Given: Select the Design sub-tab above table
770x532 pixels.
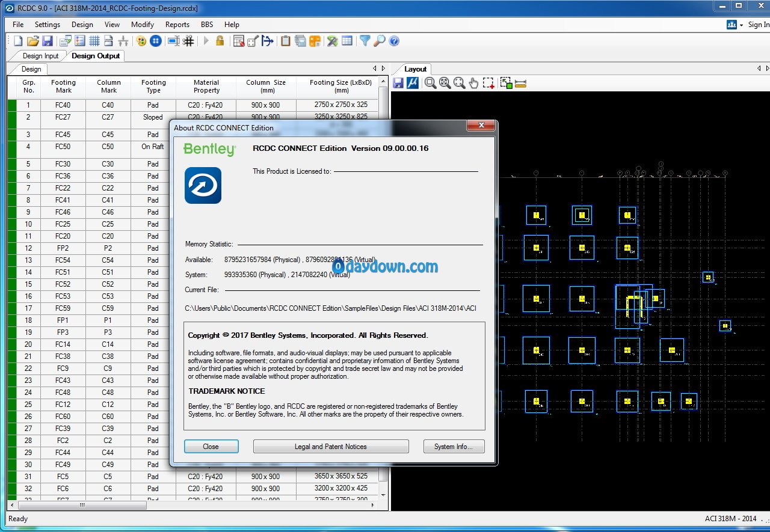Looking at the screenshot, I should pyautogui.click(x=31, y=69).
